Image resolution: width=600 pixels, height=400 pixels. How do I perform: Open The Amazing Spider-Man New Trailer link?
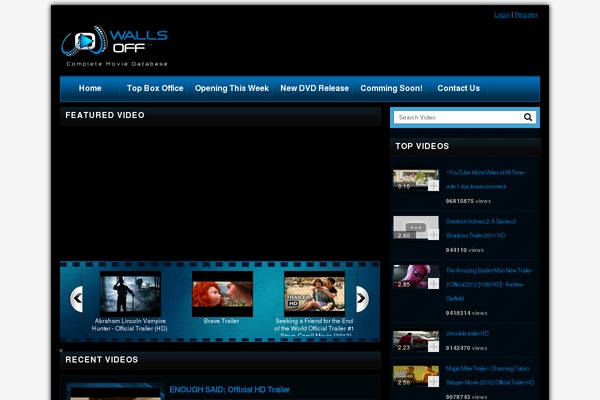point(489,284)
